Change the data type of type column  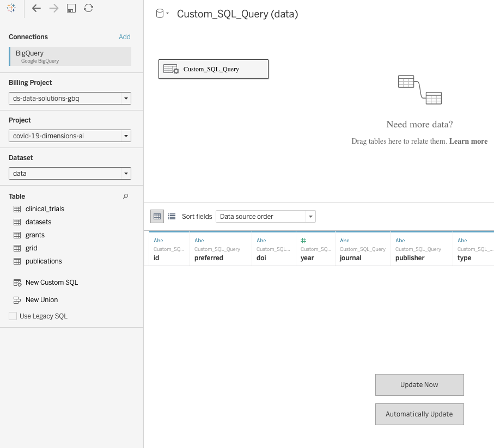tap(462, 241)
